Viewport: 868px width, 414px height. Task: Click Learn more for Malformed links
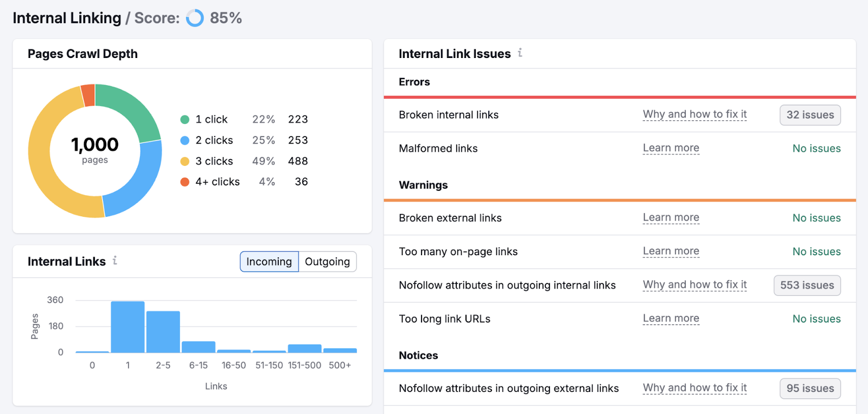tap(671, 148)
